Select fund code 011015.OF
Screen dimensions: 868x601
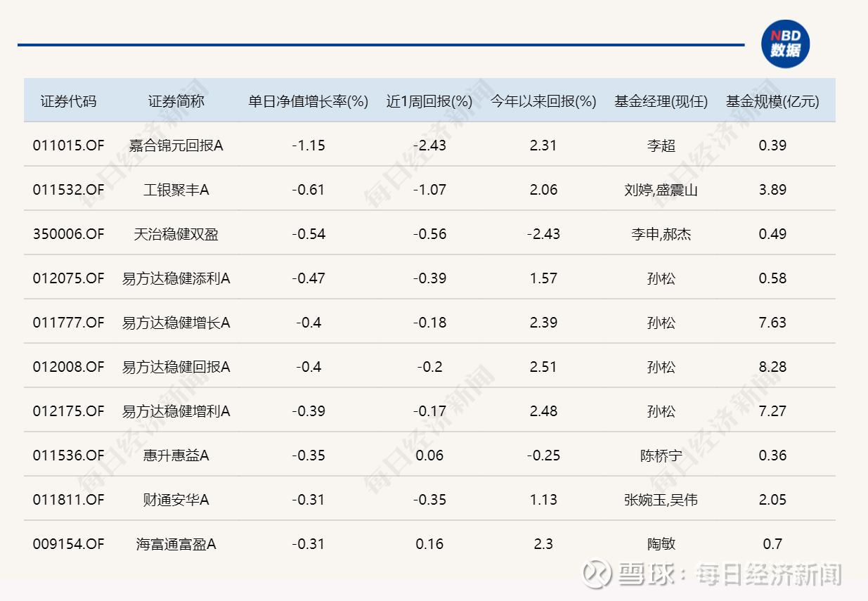68,146
